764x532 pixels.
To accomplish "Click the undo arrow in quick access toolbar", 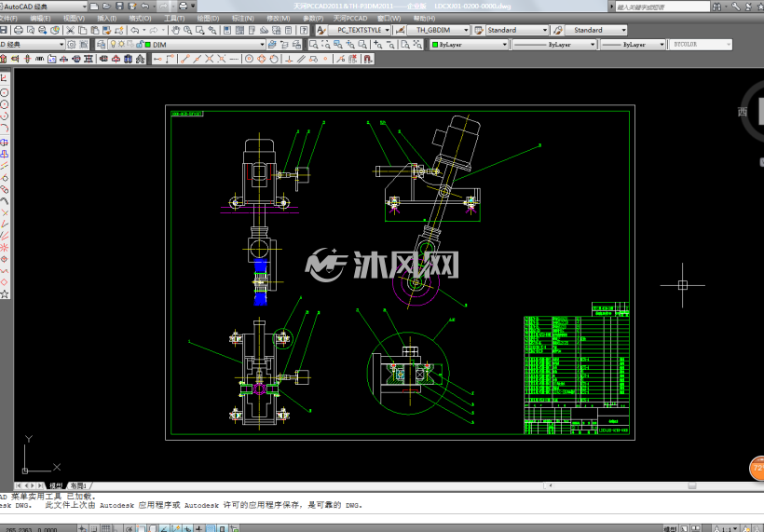I will [144, 6].
